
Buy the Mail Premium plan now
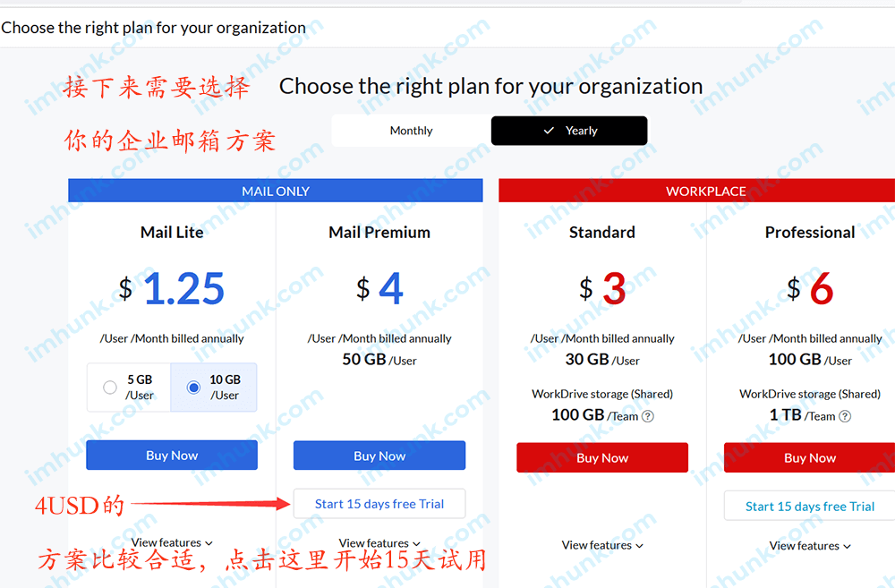(x=379, y=456)
